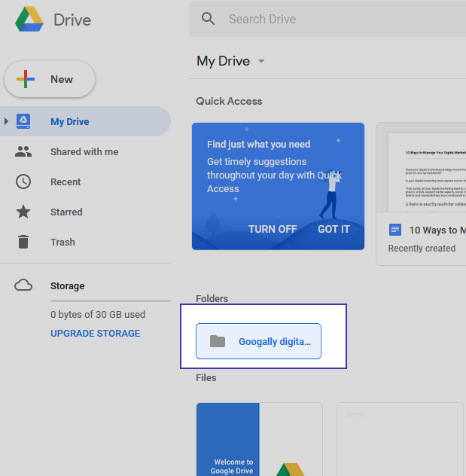This screenshot has height=476, width=466.
Task: Click the blue Docs file icon
Action: [395, 230]
